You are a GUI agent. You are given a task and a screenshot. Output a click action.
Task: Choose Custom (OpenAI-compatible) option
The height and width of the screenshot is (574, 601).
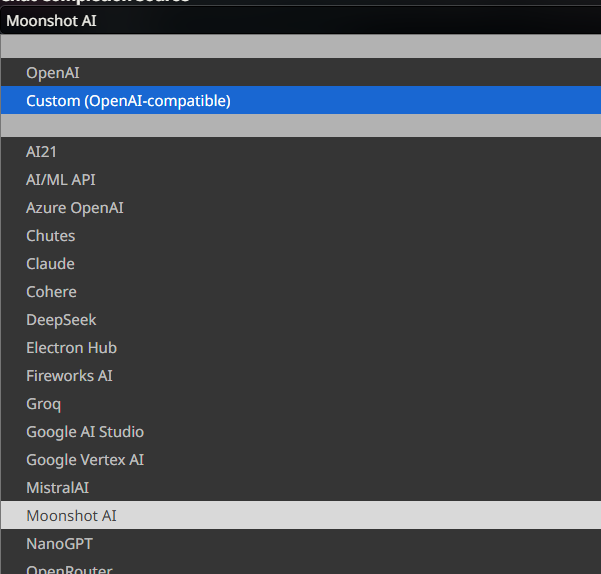point(301,100)
